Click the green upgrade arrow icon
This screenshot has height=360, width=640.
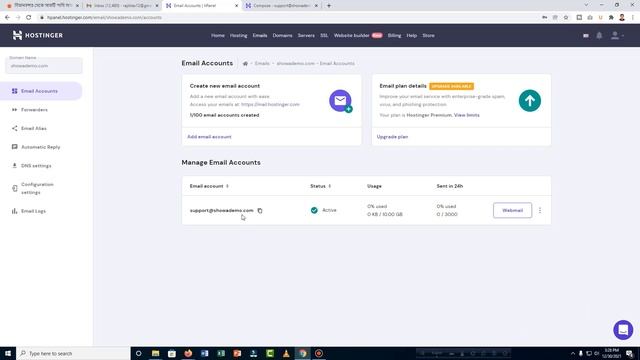pos(530,101)
